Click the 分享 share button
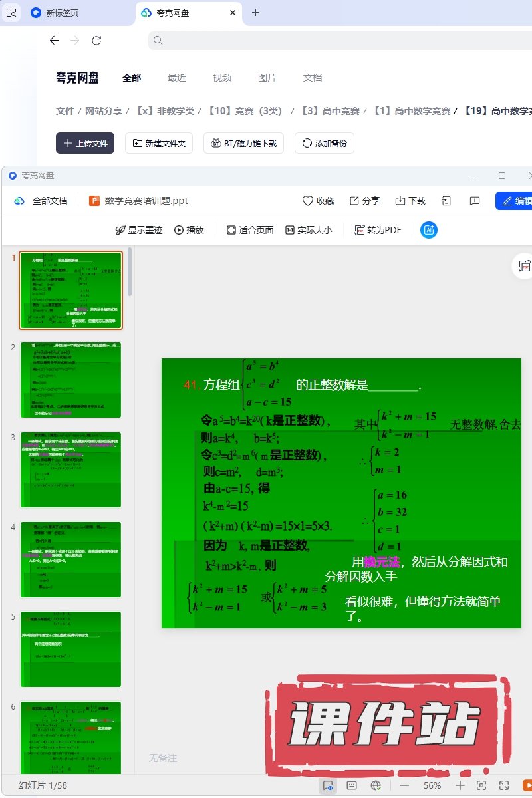The width and height of the screenshot is (532, 798). pos(364,201)
